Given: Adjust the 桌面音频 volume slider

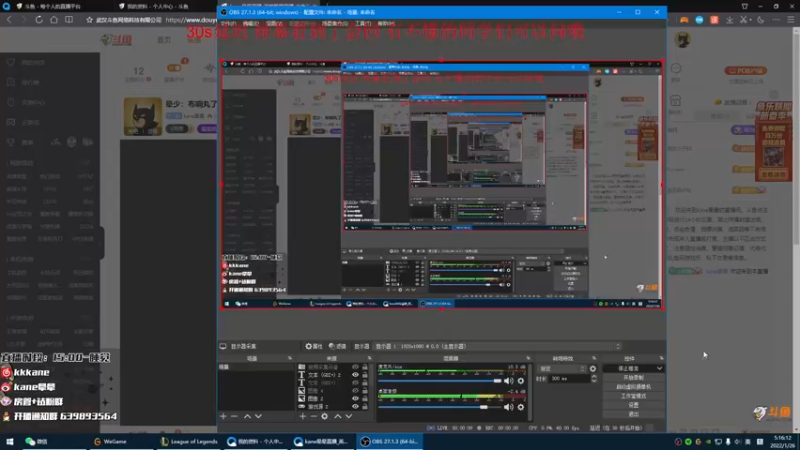Looking at the screenshot, I should pyautogui.click(x=440, y=407).
